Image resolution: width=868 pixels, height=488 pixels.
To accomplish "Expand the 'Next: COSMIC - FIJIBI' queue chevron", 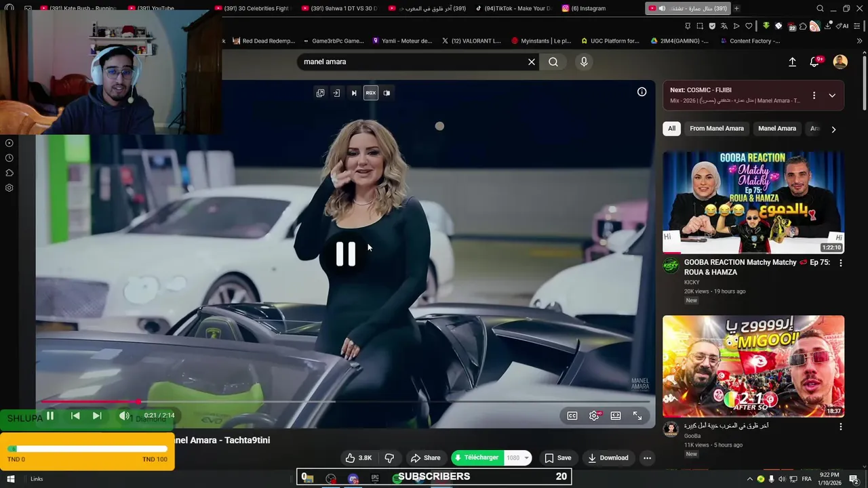I will 832,96.
